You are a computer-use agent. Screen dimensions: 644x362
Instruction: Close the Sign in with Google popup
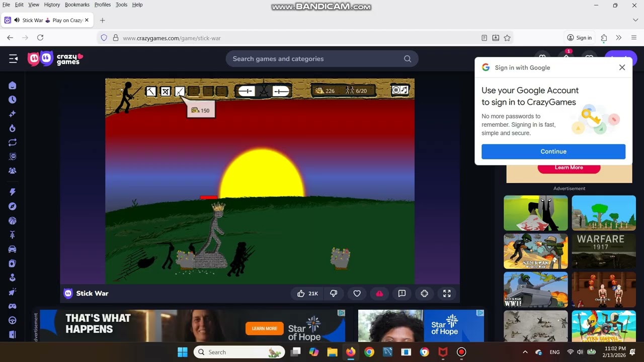[x=622, y=67]
